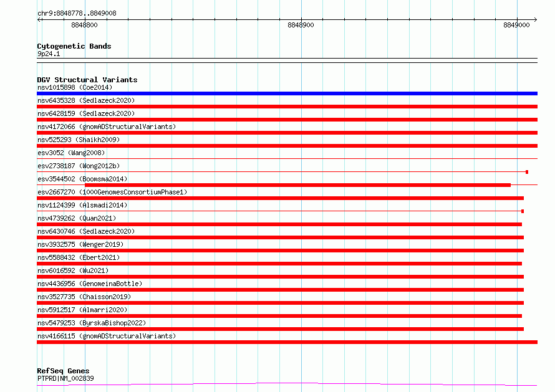Select nsv5479253 (ByrskaBishop2022) label
555x392 pixels.
coord(92,323)
